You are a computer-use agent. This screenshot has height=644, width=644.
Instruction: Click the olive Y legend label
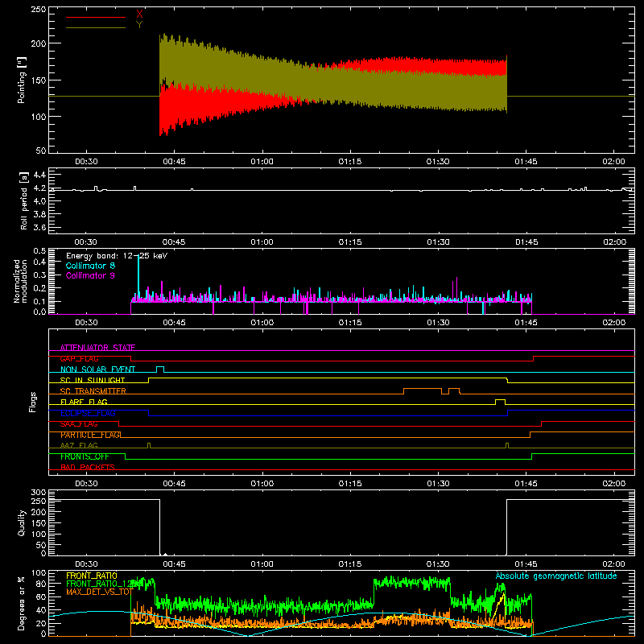(x=139, y=25)
